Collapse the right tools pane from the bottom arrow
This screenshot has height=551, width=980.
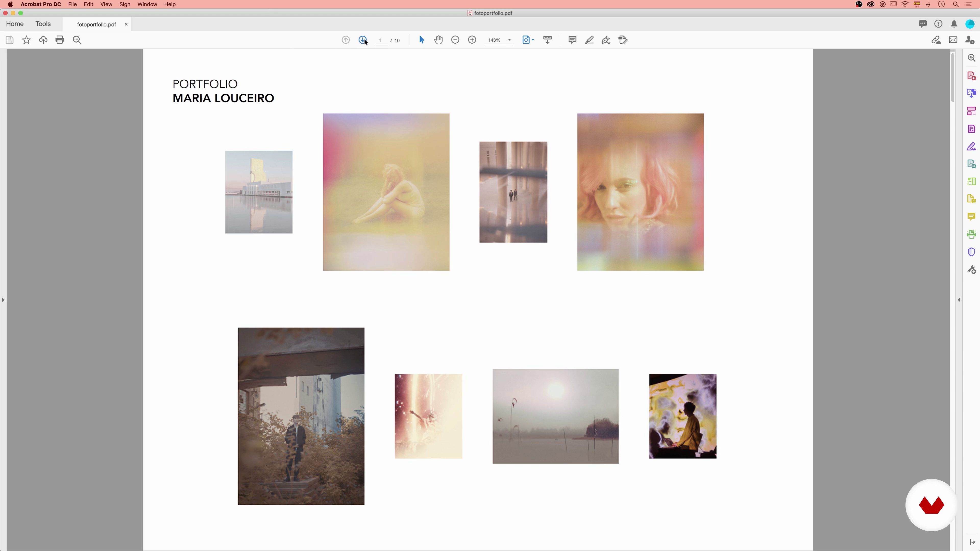pos(972,542)
